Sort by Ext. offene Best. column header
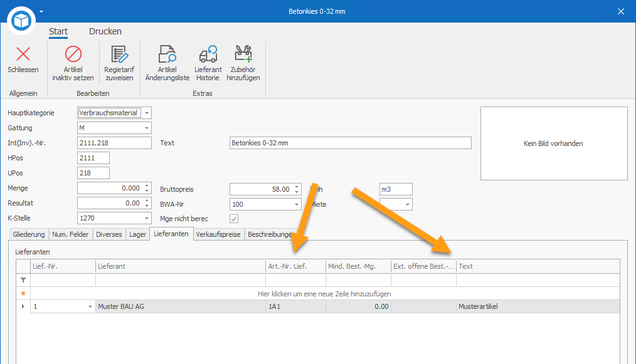The width and height of the screenshot is (636, 364). pos(423,266)
